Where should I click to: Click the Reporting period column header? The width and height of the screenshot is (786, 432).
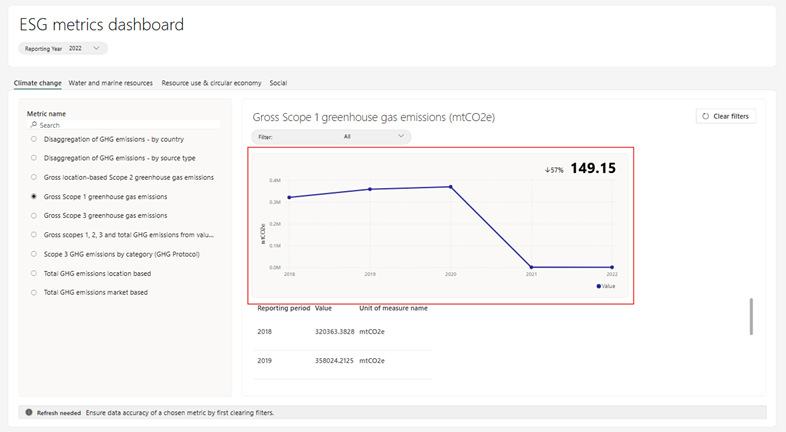[284, 308]
